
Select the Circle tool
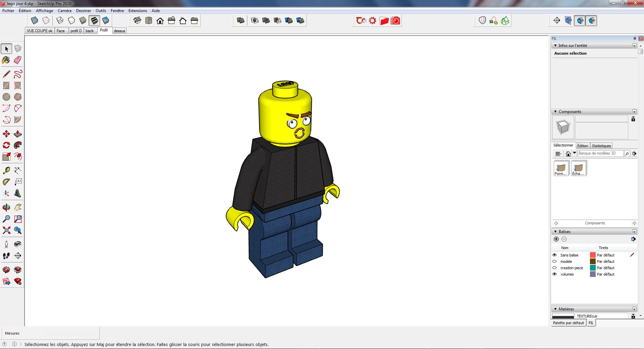(x=6, y=97)
